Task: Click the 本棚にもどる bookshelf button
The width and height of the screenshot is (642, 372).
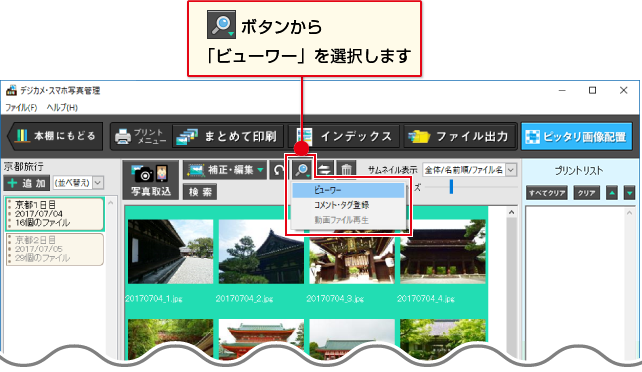Action: 55,136
